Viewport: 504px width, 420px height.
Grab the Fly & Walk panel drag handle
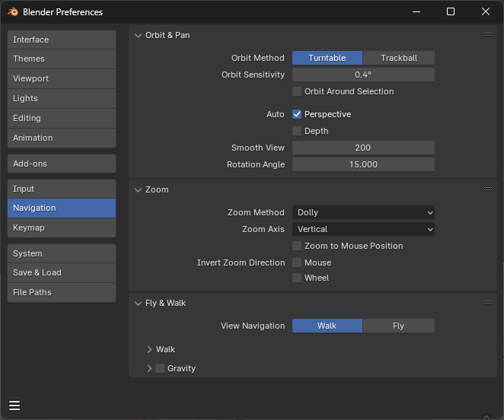(x=487, y=302)
